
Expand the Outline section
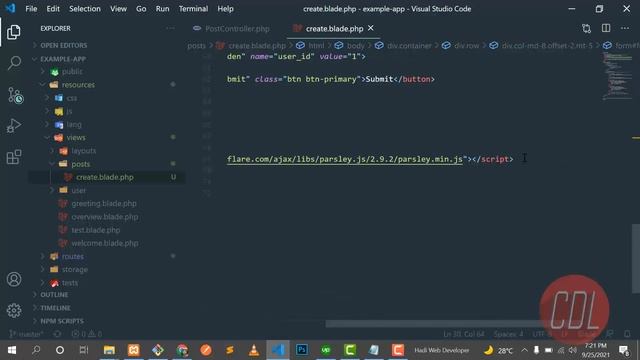click(x=54, y=295)
